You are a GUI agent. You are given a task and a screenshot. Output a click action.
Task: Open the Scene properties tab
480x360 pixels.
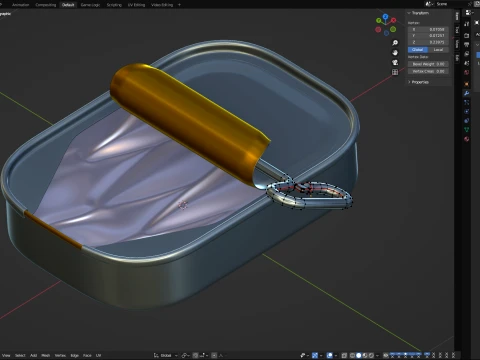[x=467, y=63]
